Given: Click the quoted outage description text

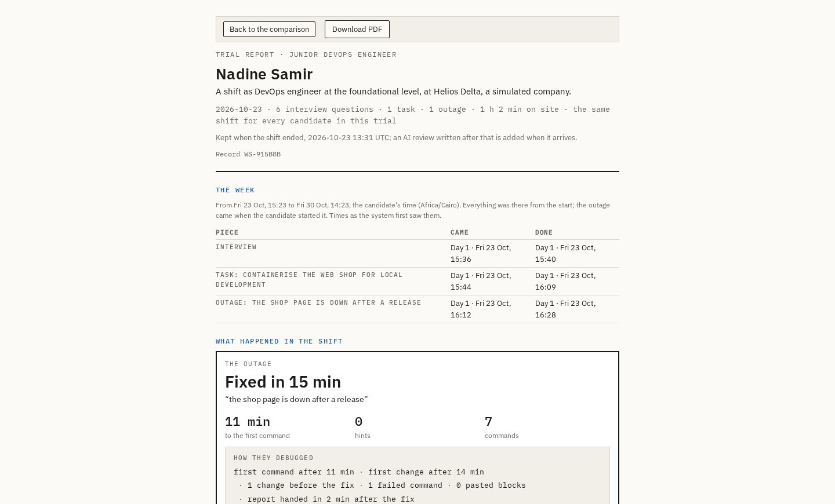Looking at the screenshot, I should pyautogui.click(x=296, y=399).
